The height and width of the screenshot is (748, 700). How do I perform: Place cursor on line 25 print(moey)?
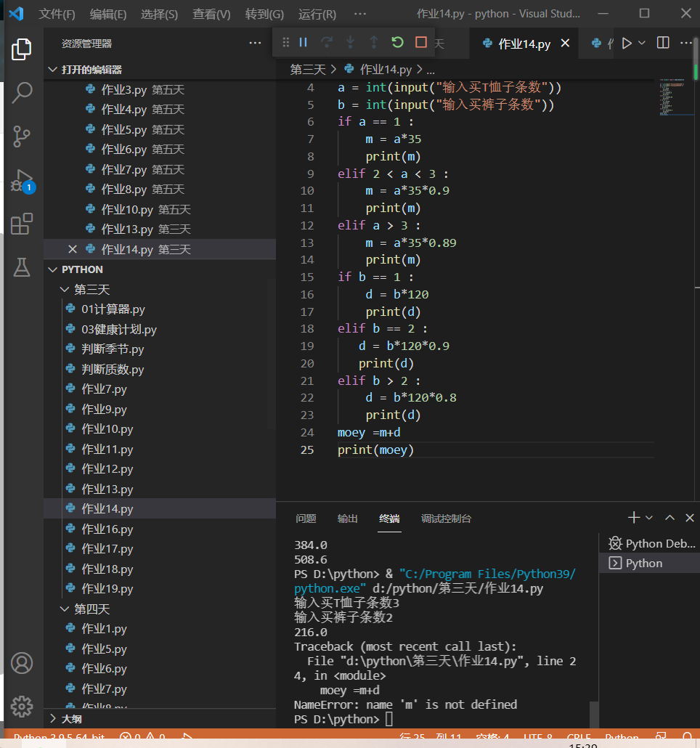tap(375, 450)
